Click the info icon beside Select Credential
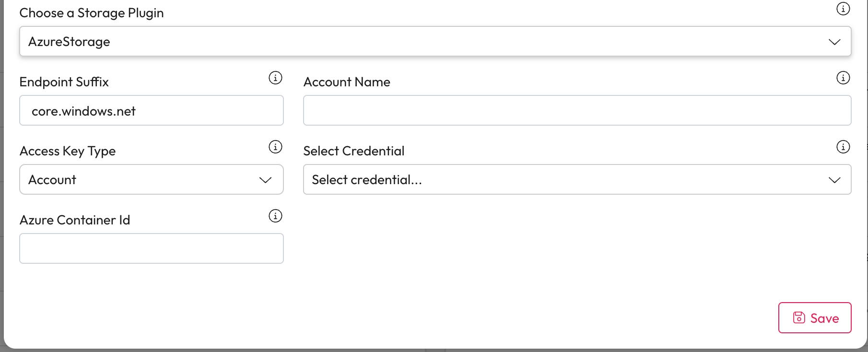 (843, 147)
